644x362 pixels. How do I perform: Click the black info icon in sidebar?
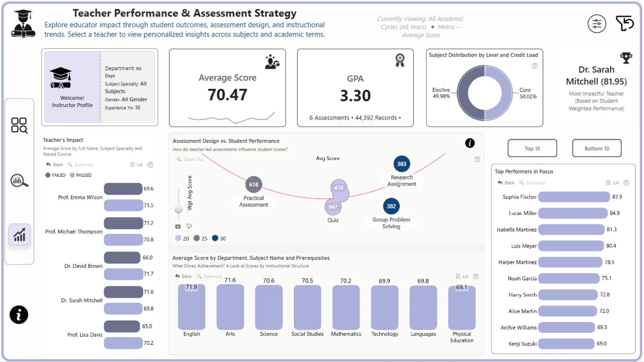pyautogui.click(x=19, y=315)
